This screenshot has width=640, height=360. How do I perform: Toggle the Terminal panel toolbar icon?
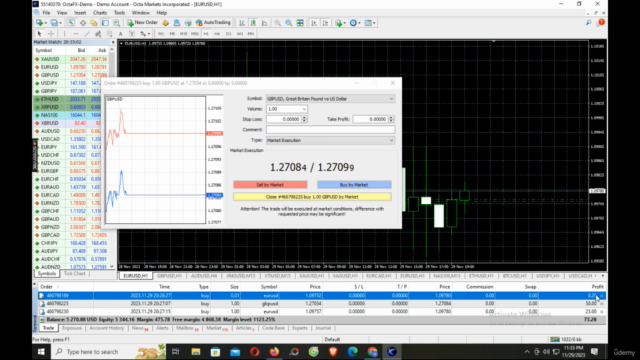(105, 23)
